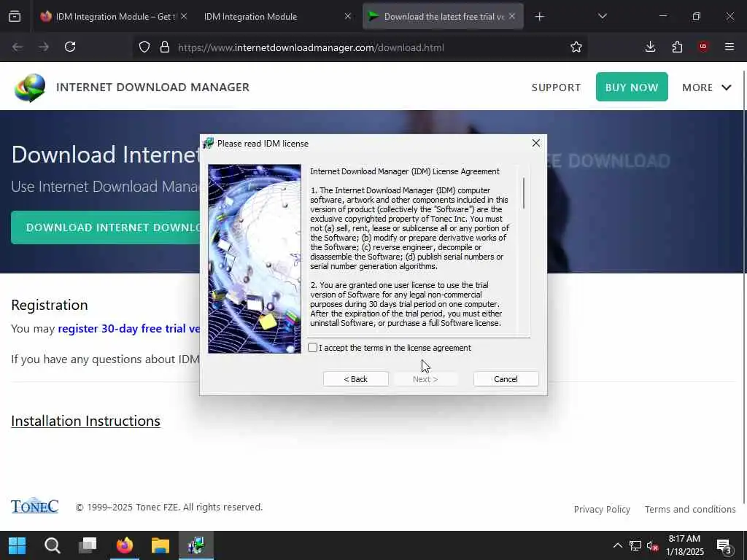Open File Explorer from taskbar

click(160, 545)
